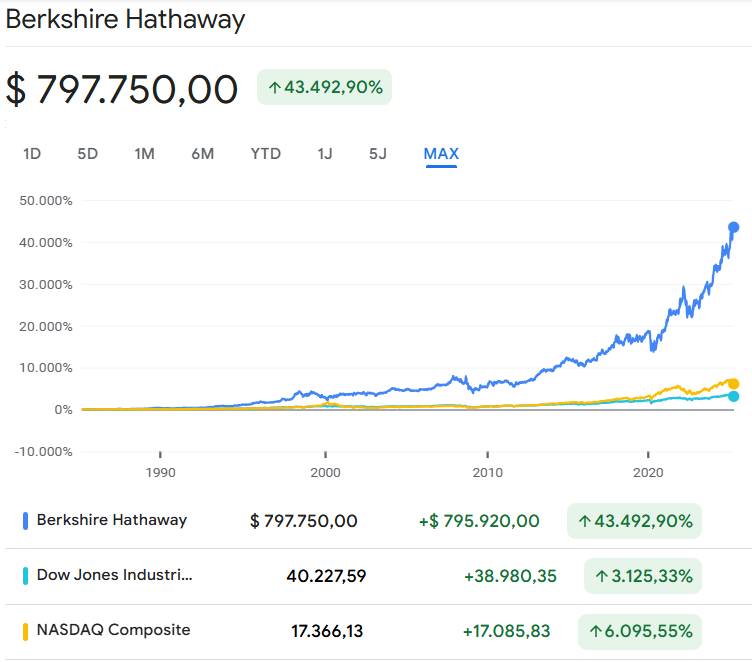Screen dimensions: 752x662
Task: Select the 5D time range tab
Action: click(x=88, y=154)
